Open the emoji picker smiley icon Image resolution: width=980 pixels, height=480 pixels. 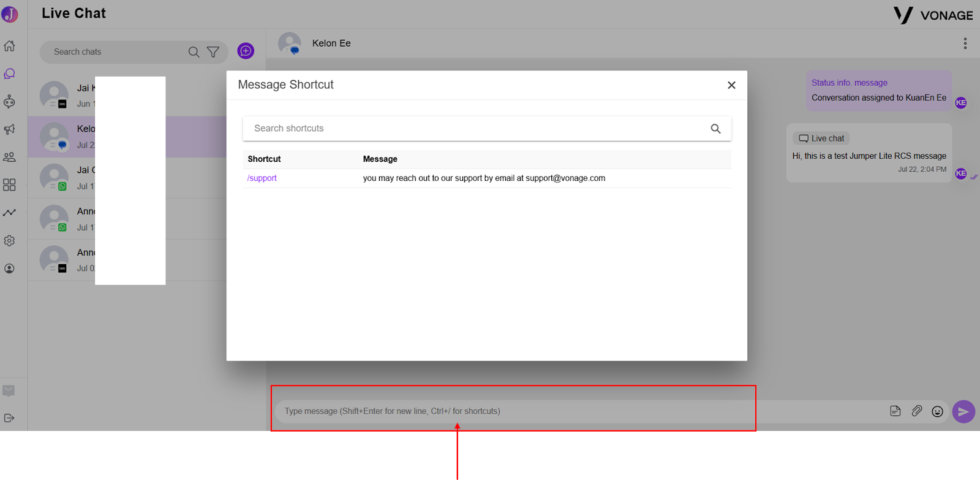point(937,411)
